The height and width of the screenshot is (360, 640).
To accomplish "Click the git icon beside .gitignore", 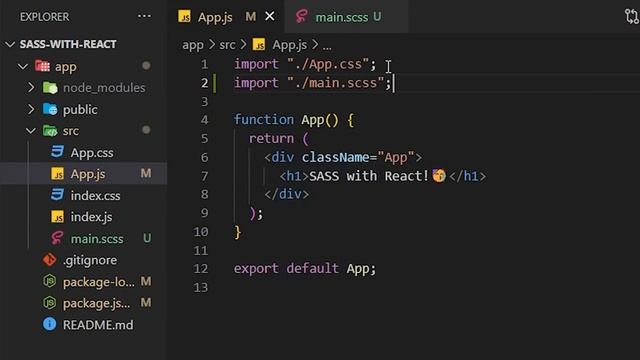I will [x=49, y=260].
